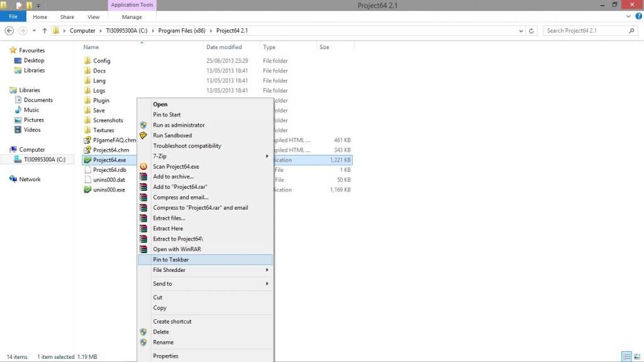
Task: Click Program Files (x86) in breadcrumb
Action: pyautogui.click(x=182, y=30)
